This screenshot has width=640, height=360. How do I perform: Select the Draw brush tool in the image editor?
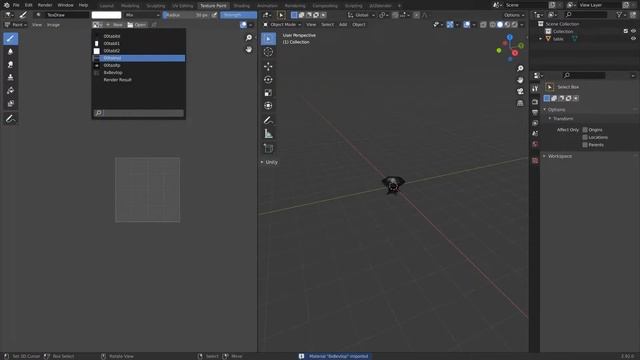click(x=11, y=38)
